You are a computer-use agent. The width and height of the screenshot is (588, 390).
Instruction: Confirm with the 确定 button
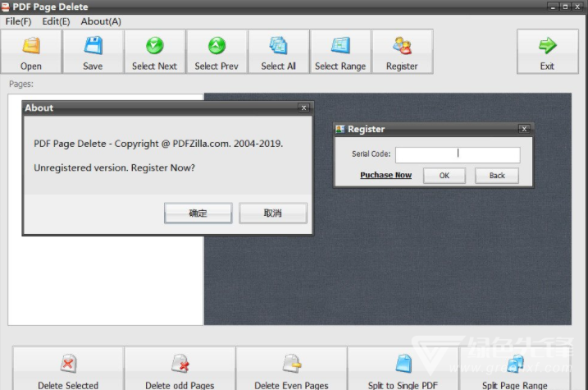[198, 213]
